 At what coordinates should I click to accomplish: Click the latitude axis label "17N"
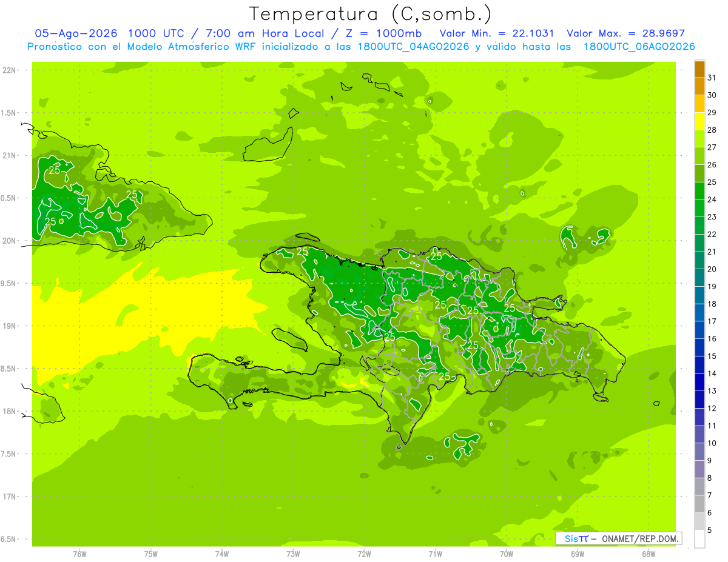click(9, 497)
